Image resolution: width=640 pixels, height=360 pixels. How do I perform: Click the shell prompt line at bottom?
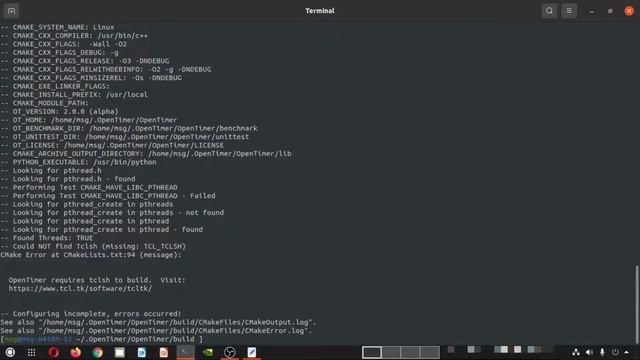pos(102,339)
